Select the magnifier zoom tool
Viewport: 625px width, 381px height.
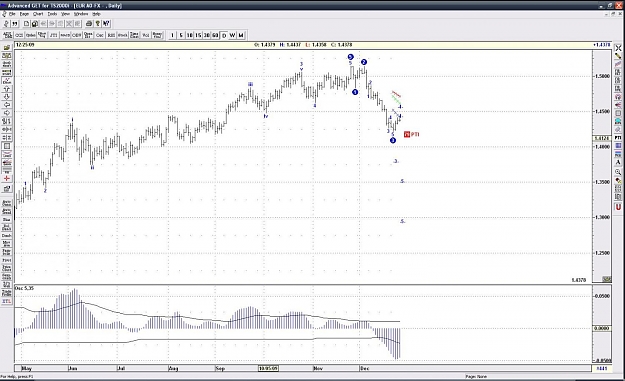pyautogui.click(x=618, y=172)
